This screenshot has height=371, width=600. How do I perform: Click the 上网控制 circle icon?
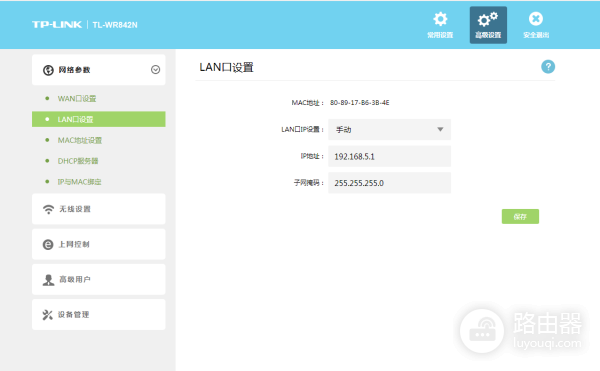(x=48, y=244)
